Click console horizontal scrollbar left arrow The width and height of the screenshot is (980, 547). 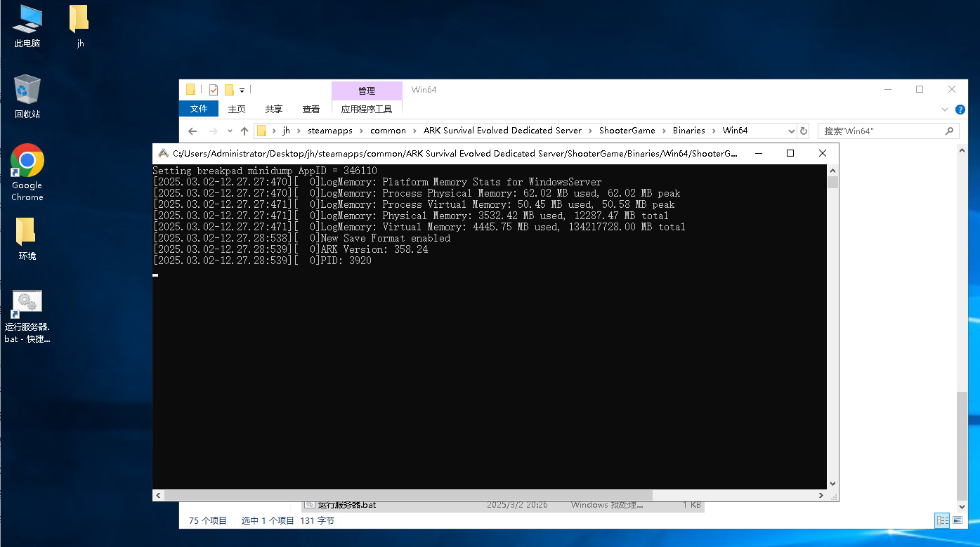158,495
